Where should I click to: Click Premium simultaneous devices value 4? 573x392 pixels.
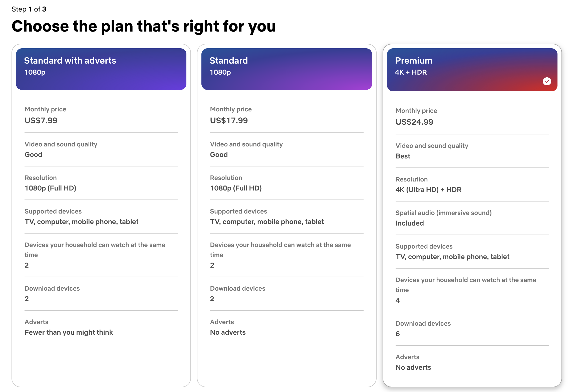click(398, 300)
